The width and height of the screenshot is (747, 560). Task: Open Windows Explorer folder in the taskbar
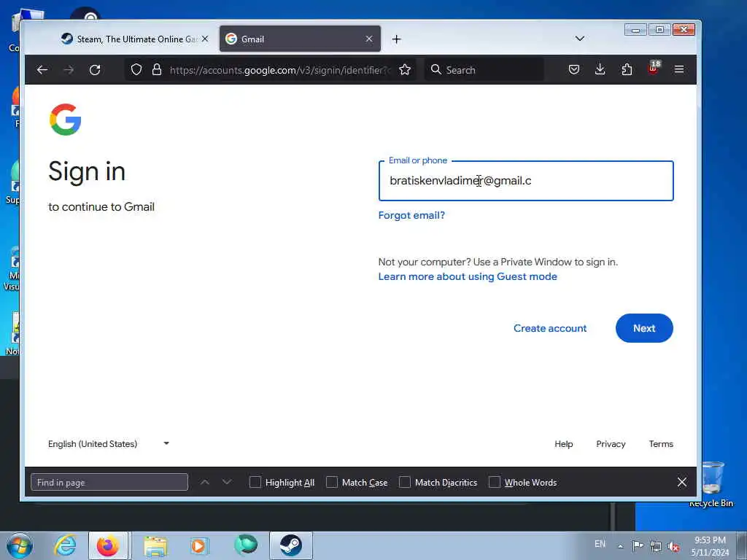156,545
